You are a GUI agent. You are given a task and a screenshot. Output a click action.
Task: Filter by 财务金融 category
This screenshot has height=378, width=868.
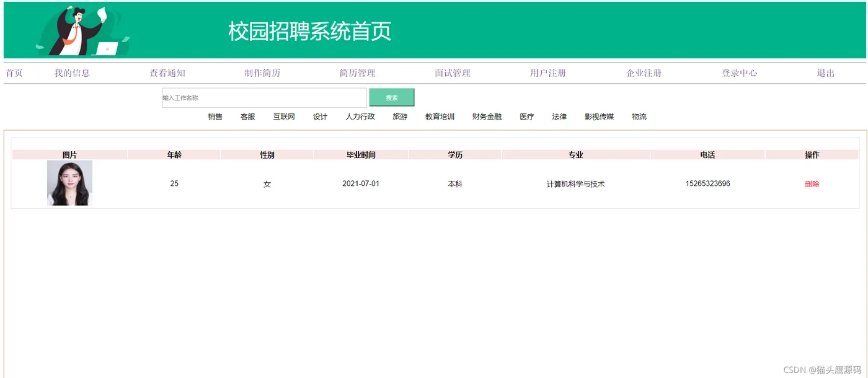click(x=487, y=116)
